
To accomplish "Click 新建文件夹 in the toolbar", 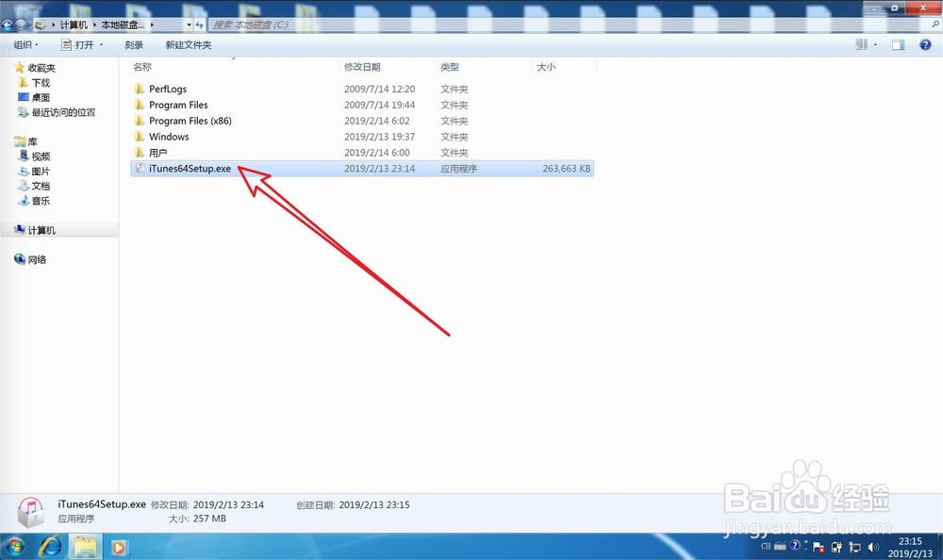I will (x=189, y=45).
